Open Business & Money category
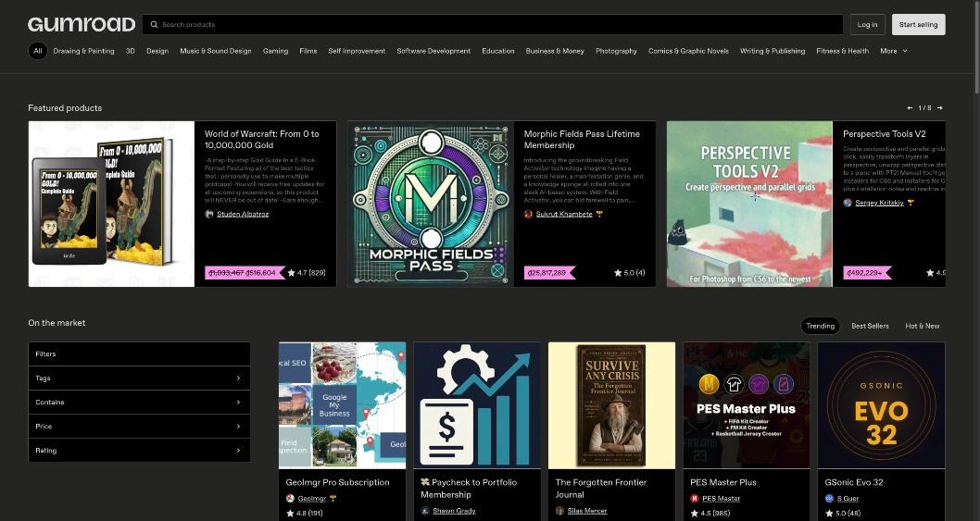Viewport: 980px width, 521px height. click(x=555, y=51)
